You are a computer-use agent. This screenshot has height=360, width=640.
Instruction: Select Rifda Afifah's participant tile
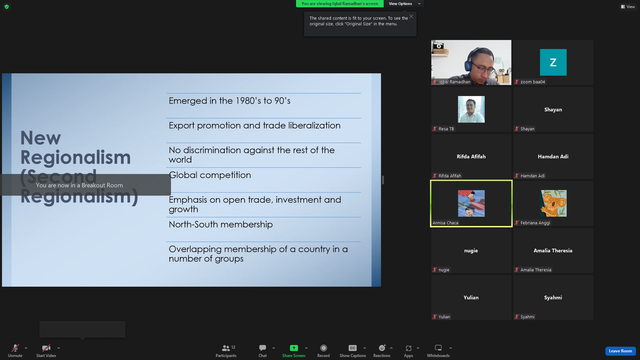click(x=471, y=156)
